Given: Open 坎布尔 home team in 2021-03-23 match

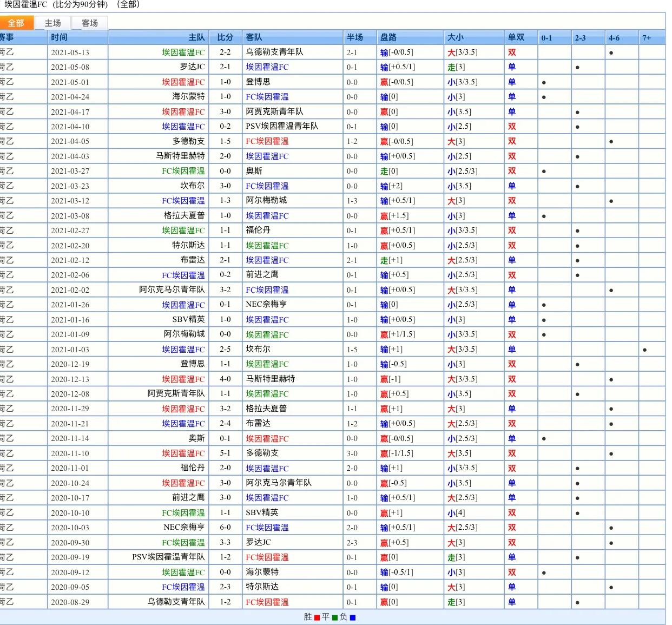Looking at the screenshot, I should (192, 186).
